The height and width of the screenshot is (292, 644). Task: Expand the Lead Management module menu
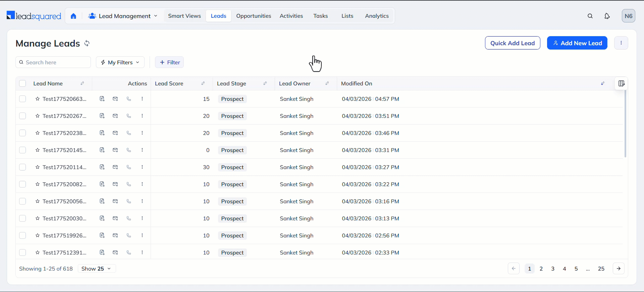123,16
